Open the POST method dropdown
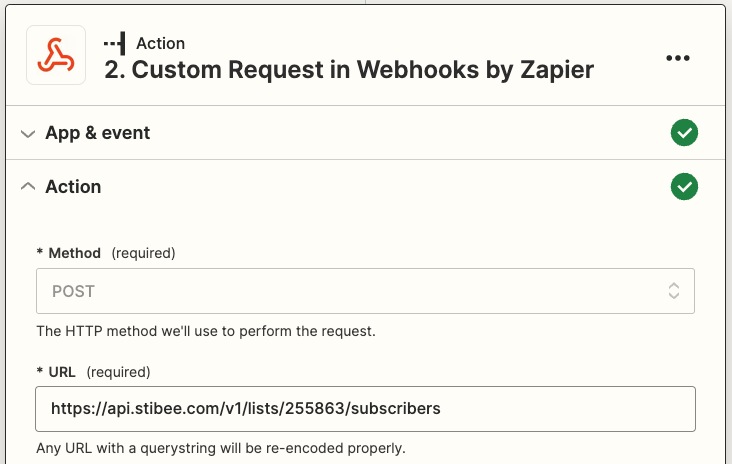Screen dimensions: 732x464 pyautogui.click(x=365, y=292)
